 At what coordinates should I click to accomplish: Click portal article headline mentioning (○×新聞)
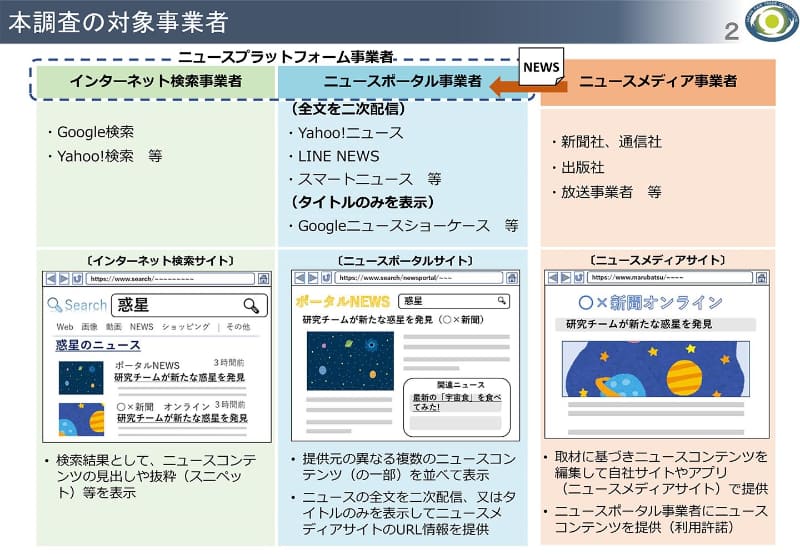click(393, 320)
